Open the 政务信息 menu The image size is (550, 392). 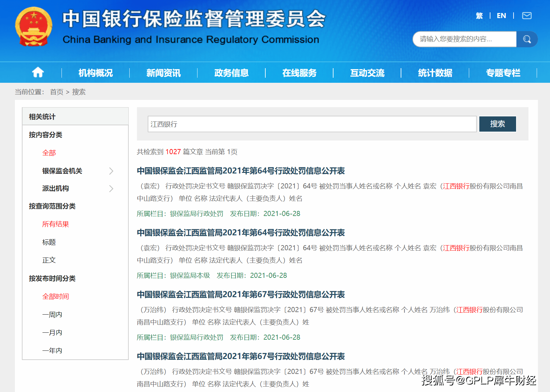(x=231, y=73)
